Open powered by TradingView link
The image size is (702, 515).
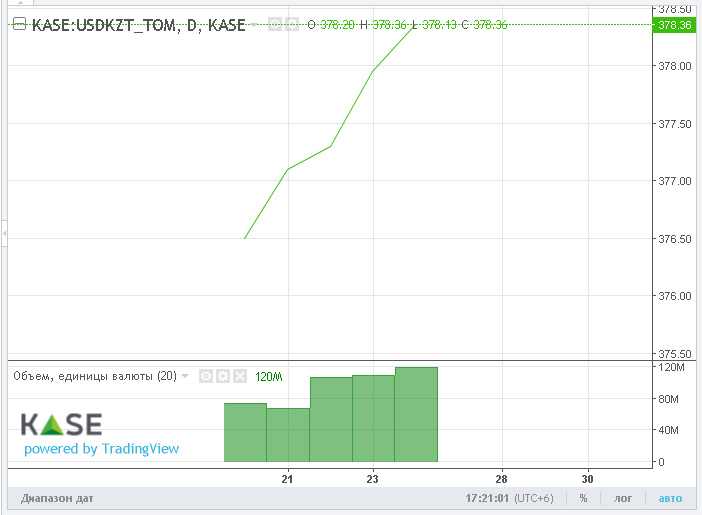(x=101, y=449)
